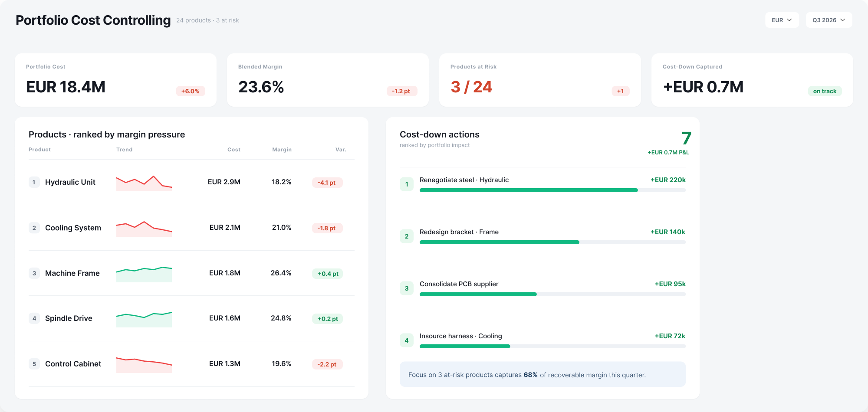Sort by the Product column header
Viewport: 868px width, 412px height.
pos(39,150)
